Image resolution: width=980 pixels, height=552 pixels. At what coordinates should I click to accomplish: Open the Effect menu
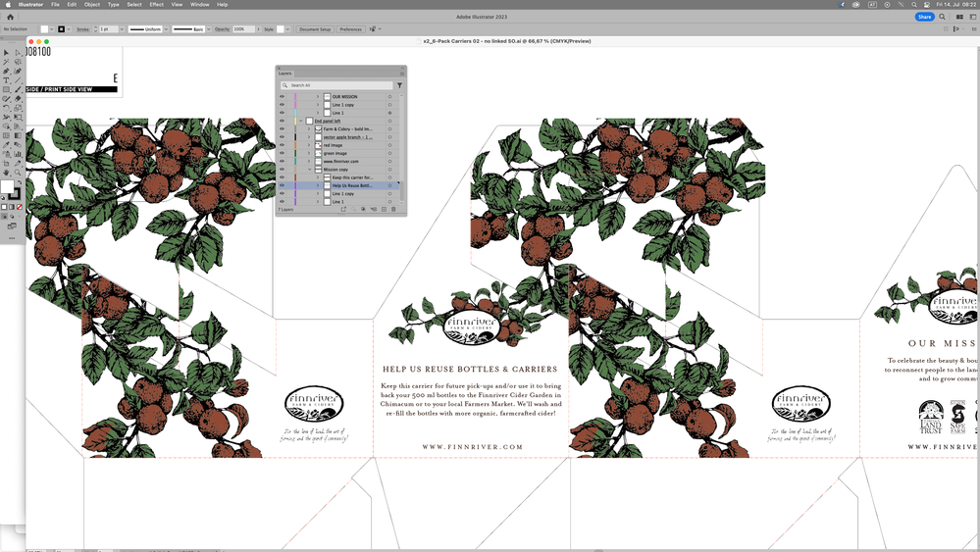[156, 4]
